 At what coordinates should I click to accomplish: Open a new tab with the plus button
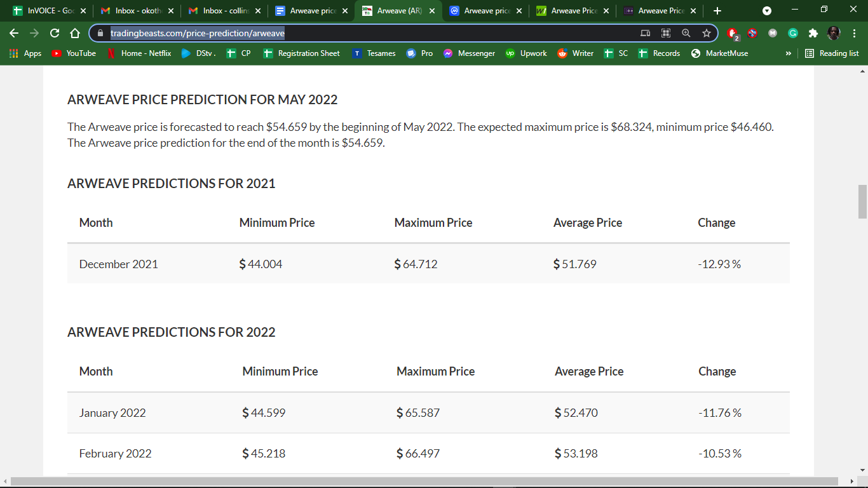[717, 11]
